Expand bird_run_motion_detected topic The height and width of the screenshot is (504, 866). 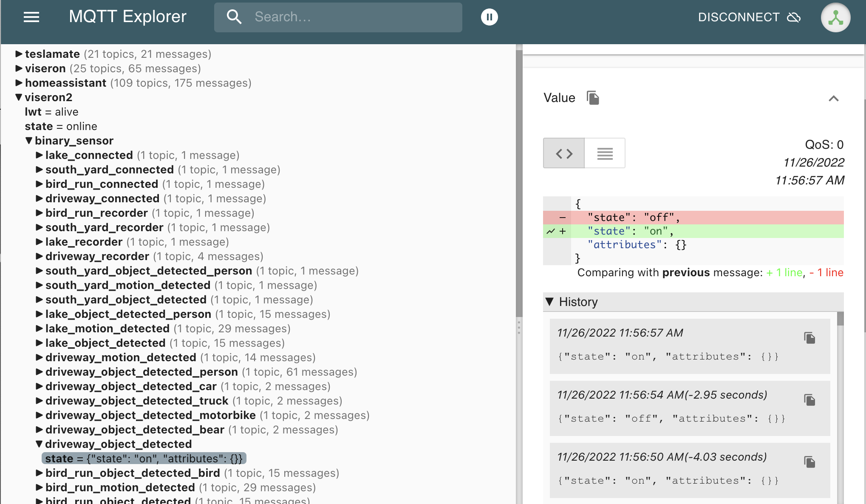pyautogui.click(x=39, y=487)
